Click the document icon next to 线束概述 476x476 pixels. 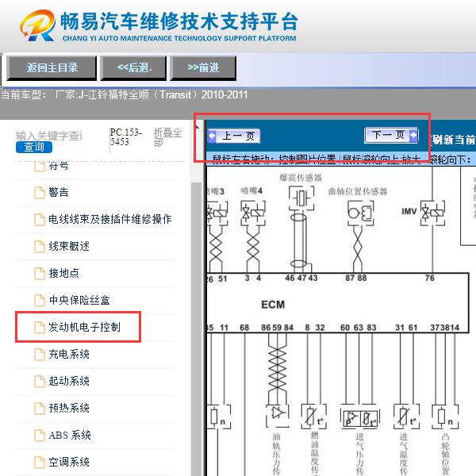click(40, 247)
